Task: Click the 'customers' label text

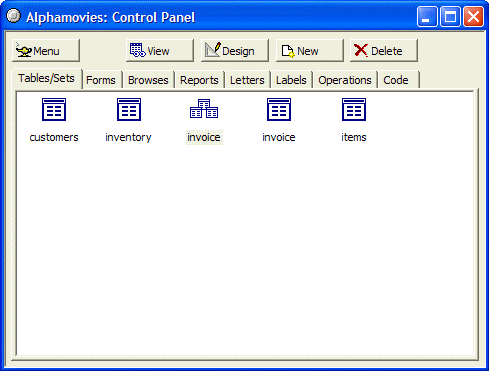Action: (54, 137)
